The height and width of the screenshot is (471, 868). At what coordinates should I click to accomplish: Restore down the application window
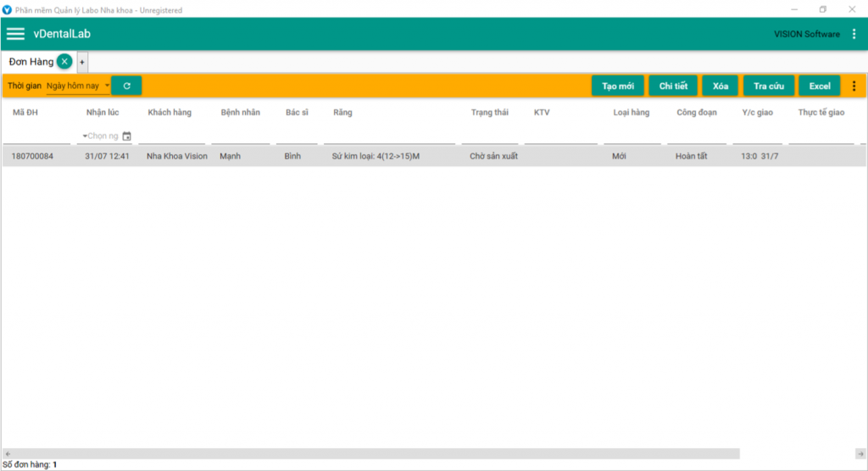(x=823, y=9)
